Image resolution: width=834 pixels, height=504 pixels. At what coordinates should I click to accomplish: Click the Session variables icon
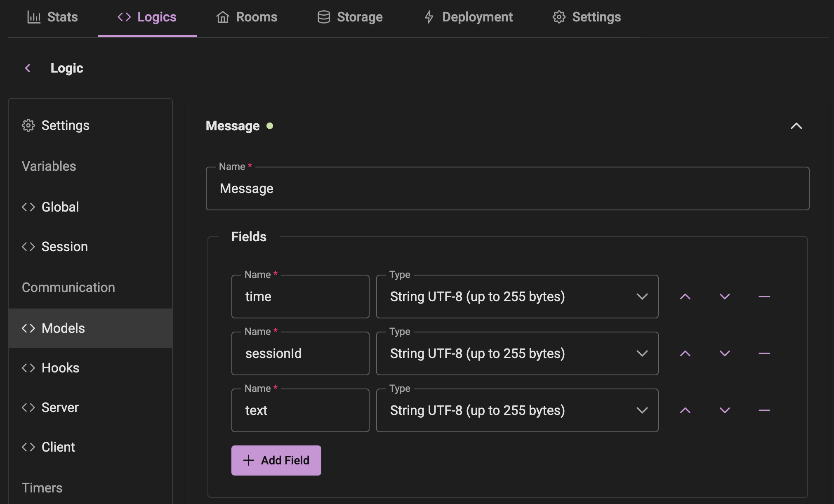[28, 245]
